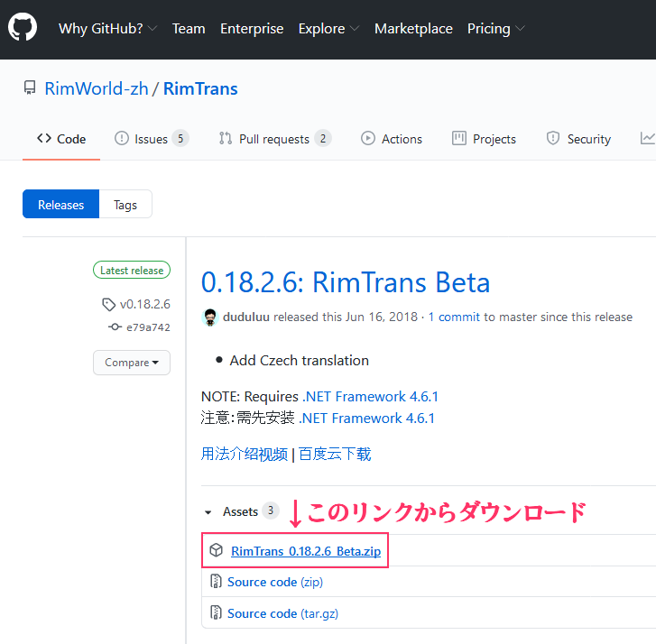Open the Actions tab

[x=392, y=139]
